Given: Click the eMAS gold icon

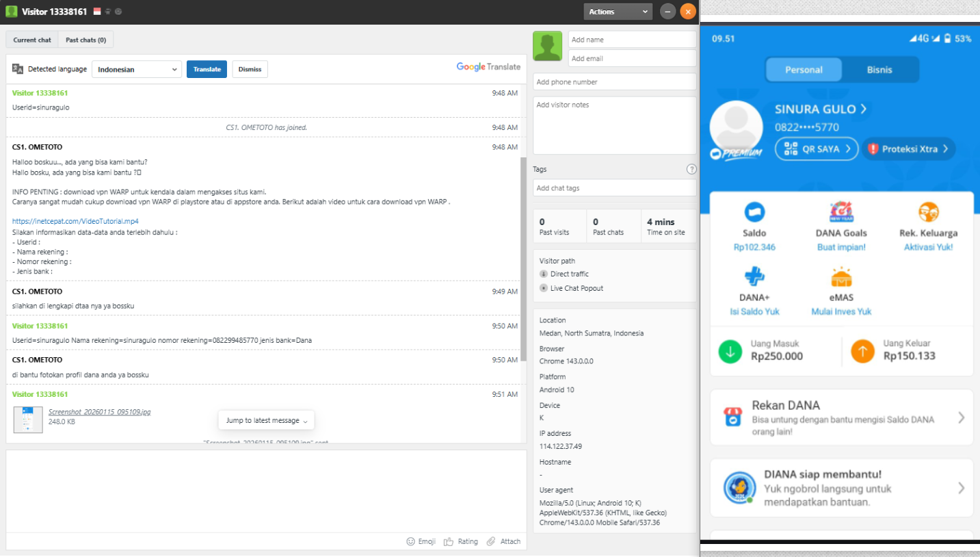Looking at the screenshot, I should (841, 276).
